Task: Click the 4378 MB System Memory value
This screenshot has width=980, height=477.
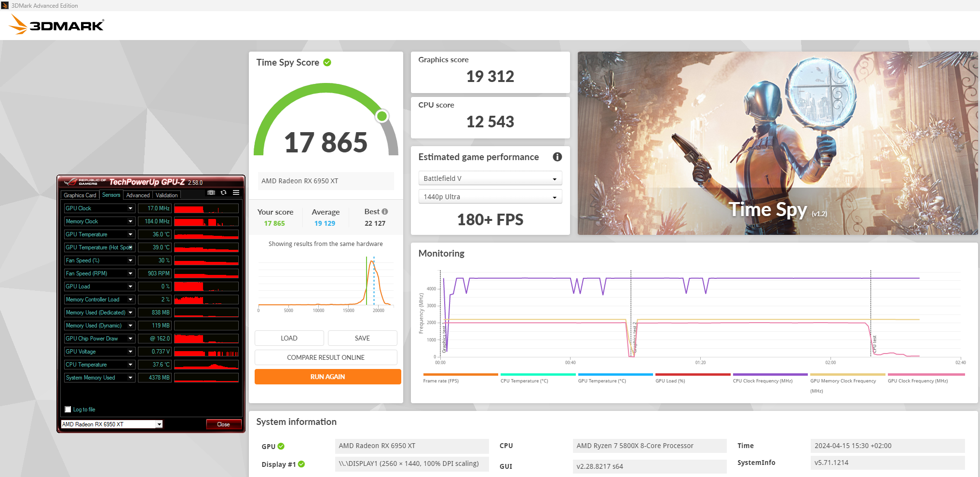Action: pyautogui.click(x=155, y=378)
